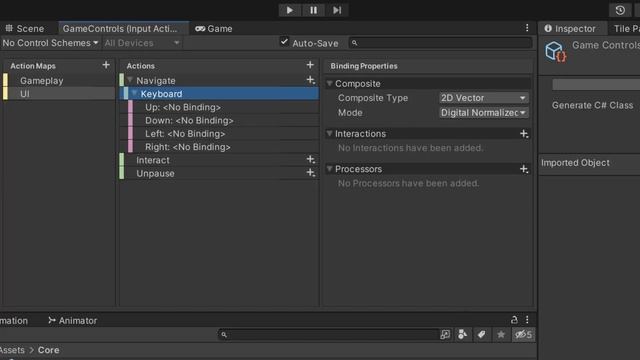
Task: Add binding to Unpause action
Action: point(311,173)
